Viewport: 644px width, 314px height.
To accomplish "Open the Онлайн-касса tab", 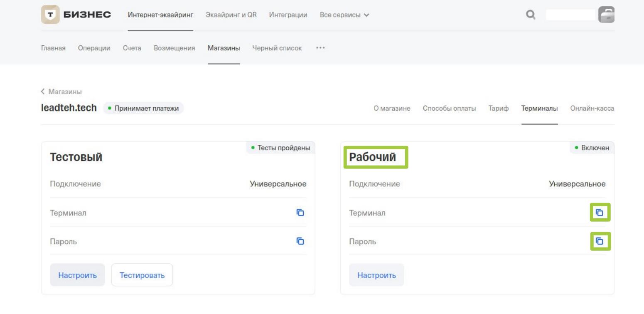I will 592,109.
